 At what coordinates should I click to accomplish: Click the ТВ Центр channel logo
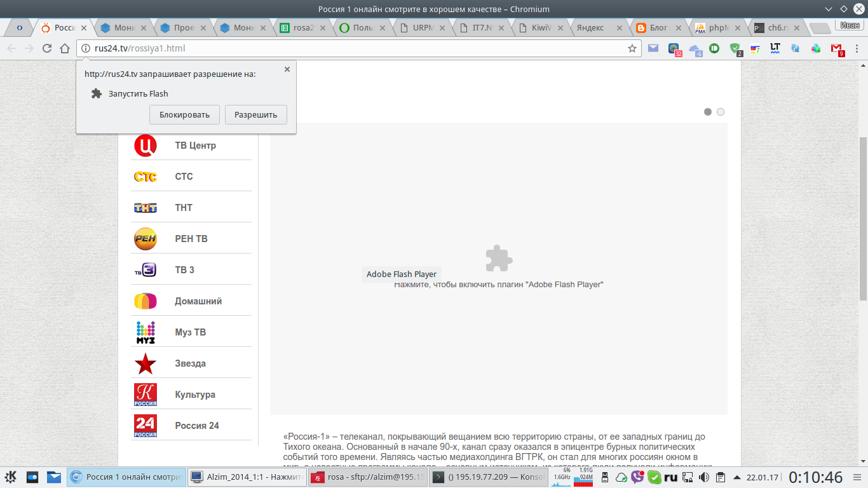[146, 146]
